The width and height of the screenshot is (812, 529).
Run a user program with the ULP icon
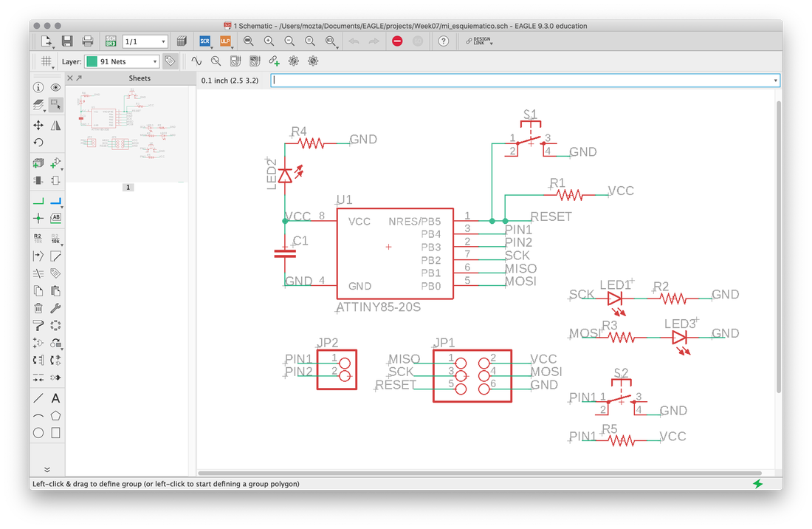click(x=225, y=41)
